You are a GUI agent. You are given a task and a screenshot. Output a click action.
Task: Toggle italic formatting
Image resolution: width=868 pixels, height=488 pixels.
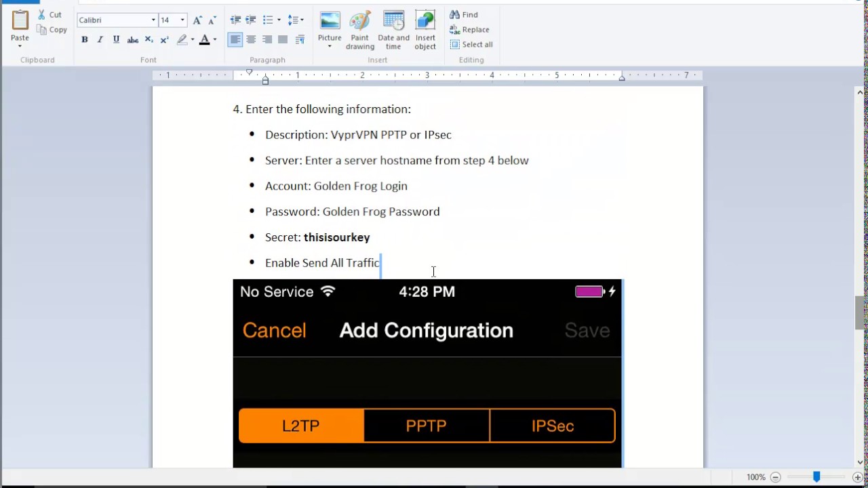pyautogui.click(x=100, y=40)
